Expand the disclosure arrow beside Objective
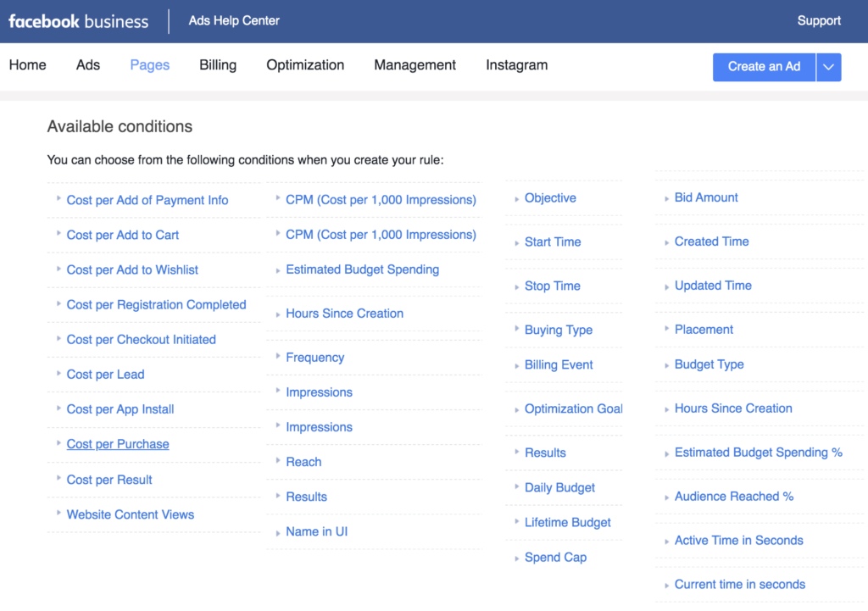This screenshot has width=868, height=611. click(516, 198)
